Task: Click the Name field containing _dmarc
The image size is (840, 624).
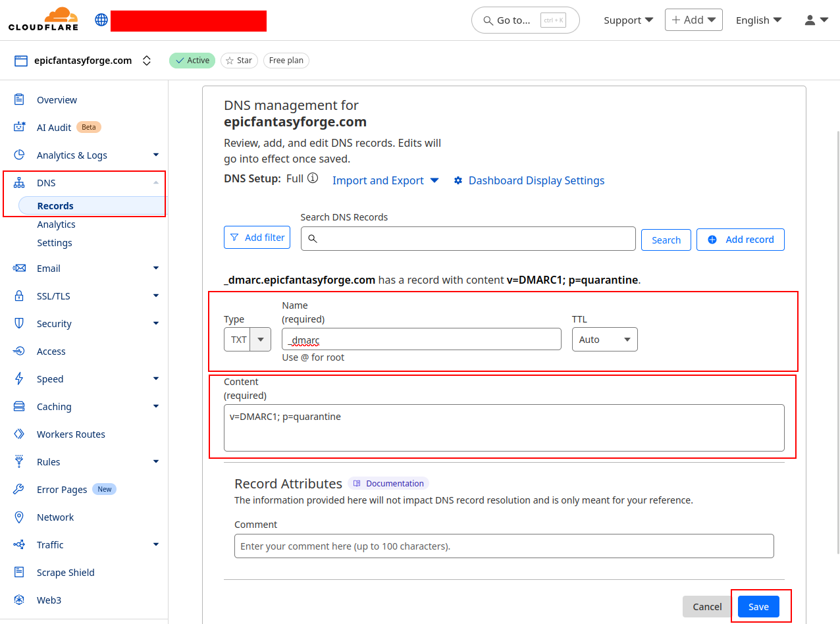Action: click(x=421, y=340)
